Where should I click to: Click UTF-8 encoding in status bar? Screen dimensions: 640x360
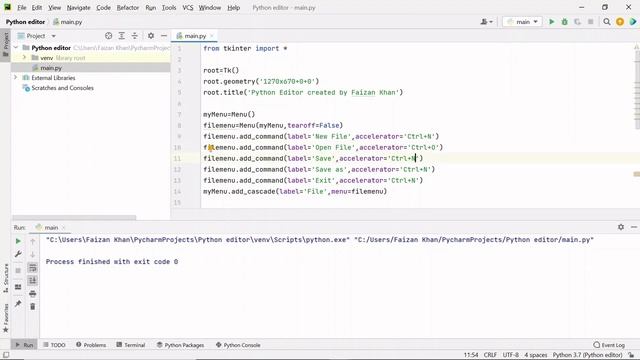coord(511,355)
